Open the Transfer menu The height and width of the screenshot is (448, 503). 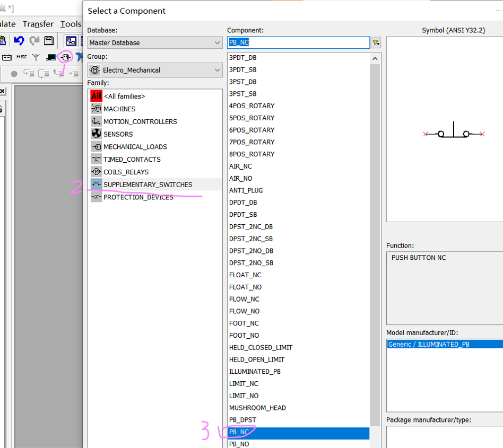point(38,24)
